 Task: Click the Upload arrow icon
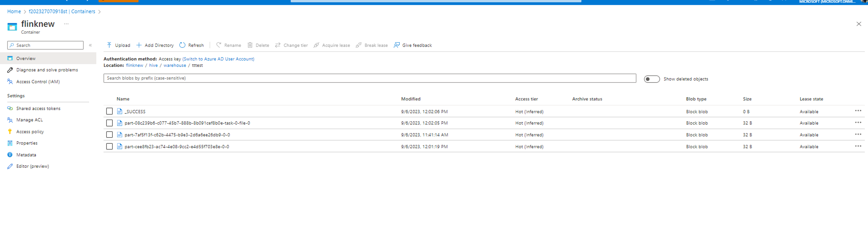[x=109, y=45]
